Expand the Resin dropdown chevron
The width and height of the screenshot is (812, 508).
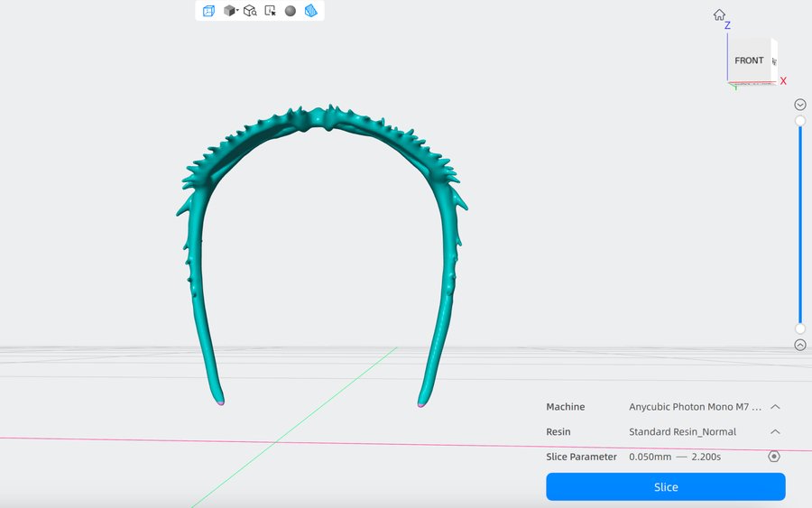tap(775, 432)
